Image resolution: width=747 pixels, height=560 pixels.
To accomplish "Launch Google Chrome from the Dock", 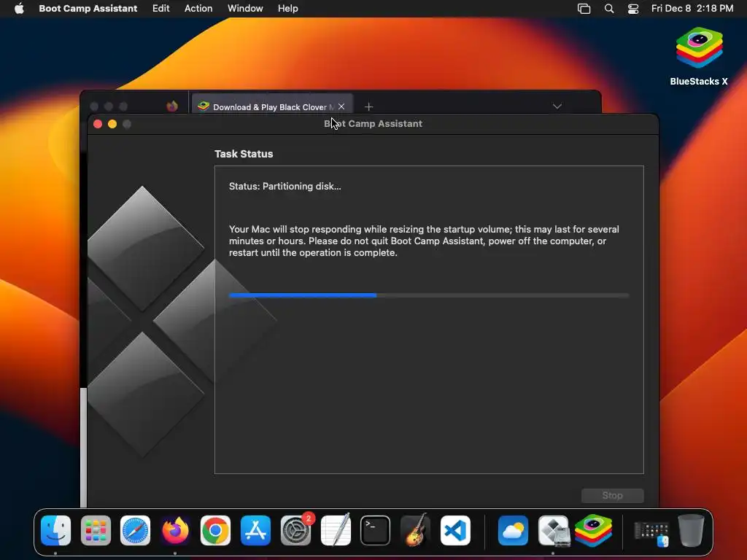I will coord(215,531).
